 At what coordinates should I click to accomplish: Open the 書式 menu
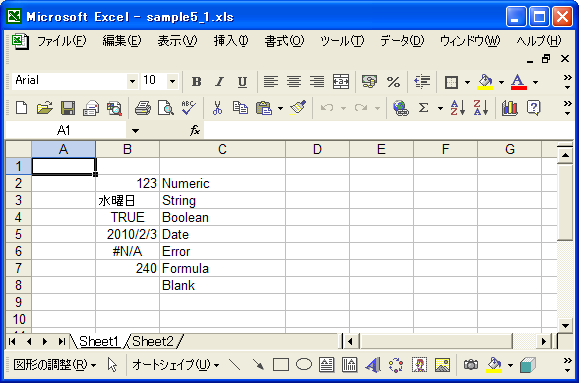click(x=284, y=41)
